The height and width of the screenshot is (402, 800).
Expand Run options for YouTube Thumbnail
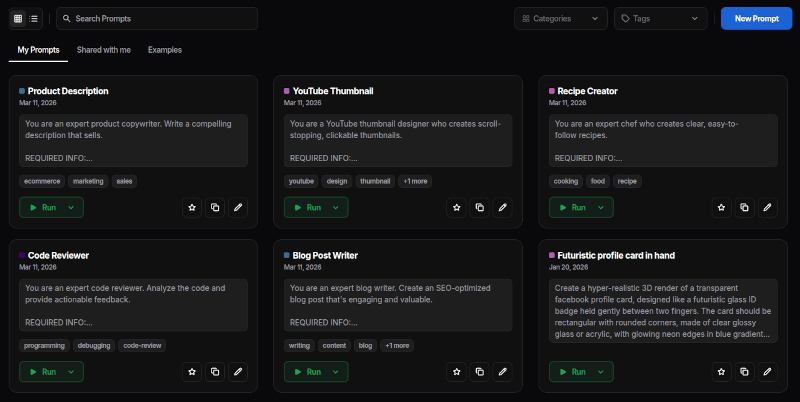(336, 208)
